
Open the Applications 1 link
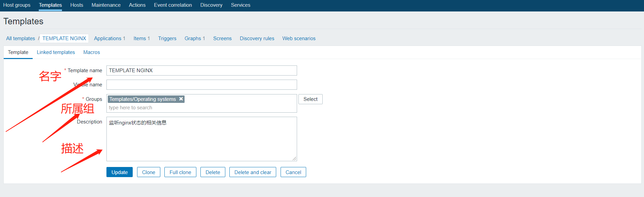pos(109,38)
